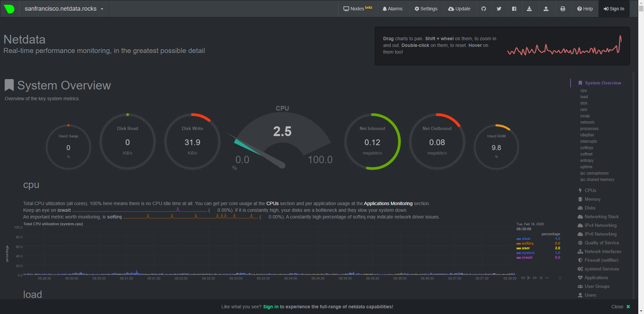Click the Net Inbound gauge
This screenshot has width=644, height=314.
pyautogui.click(x=372, y=142)
